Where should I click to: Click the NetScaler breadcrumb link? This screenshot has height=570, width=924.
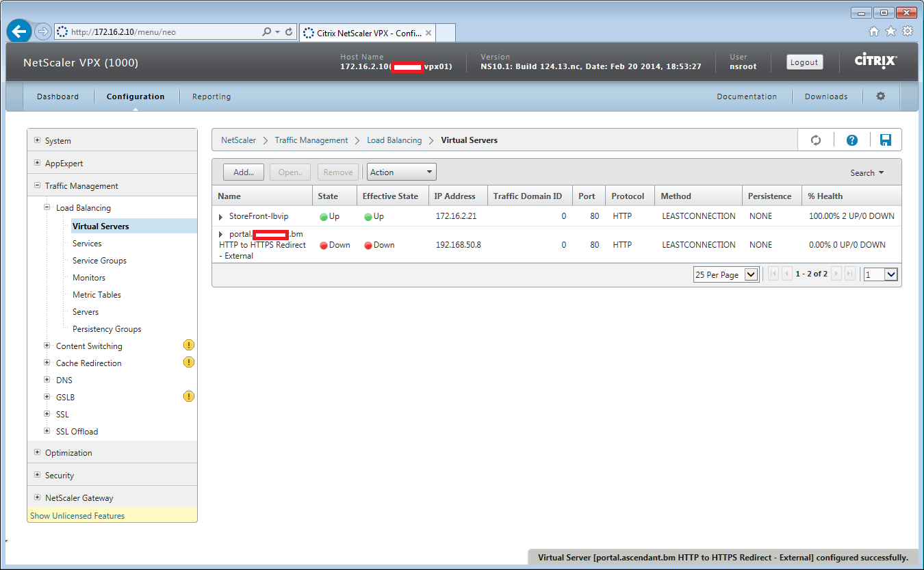pos(238,140)
